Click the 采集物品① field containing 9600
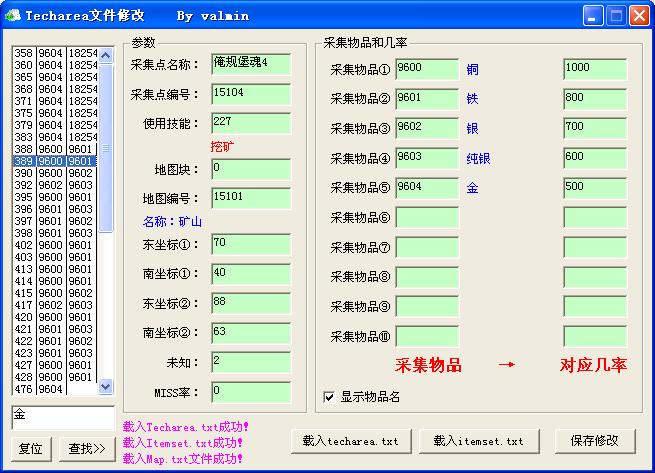Screen dimensions: 655x473 [x=426, y=69]
